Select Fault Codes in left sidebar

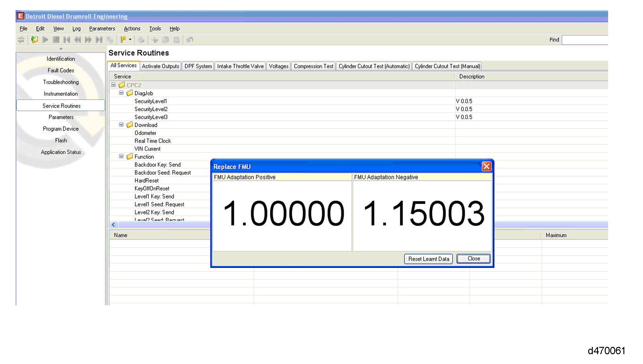[x=61, y=70]
